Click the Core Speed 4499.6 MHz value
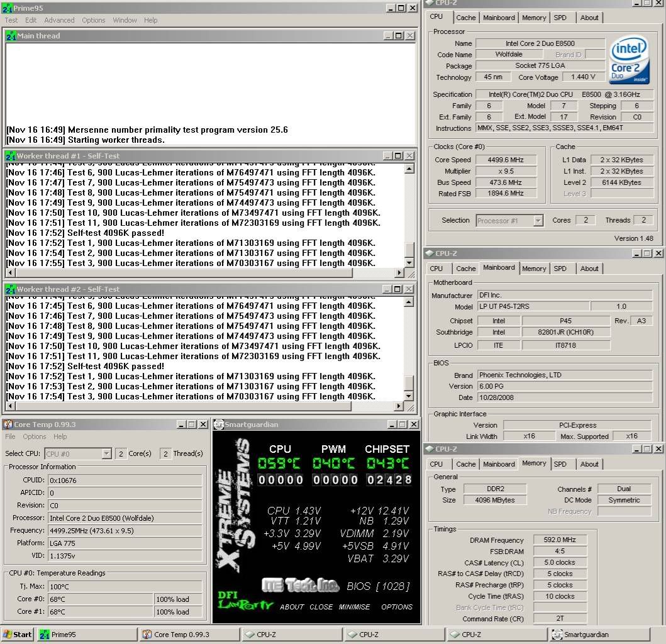This screenshot has width=666, height=644. click(x=506, y=160)
